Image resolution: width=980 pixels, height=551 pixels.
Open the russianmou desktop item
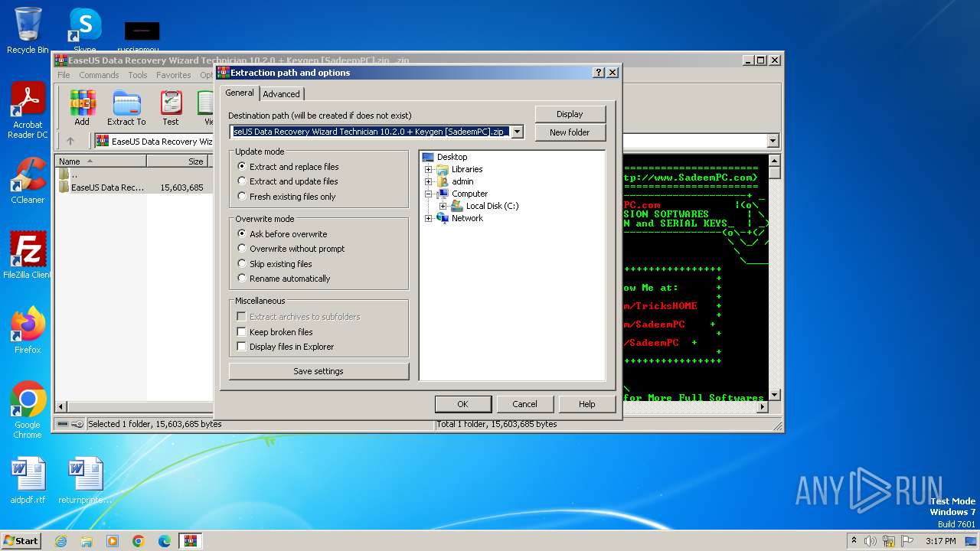(x=142, y=37)
